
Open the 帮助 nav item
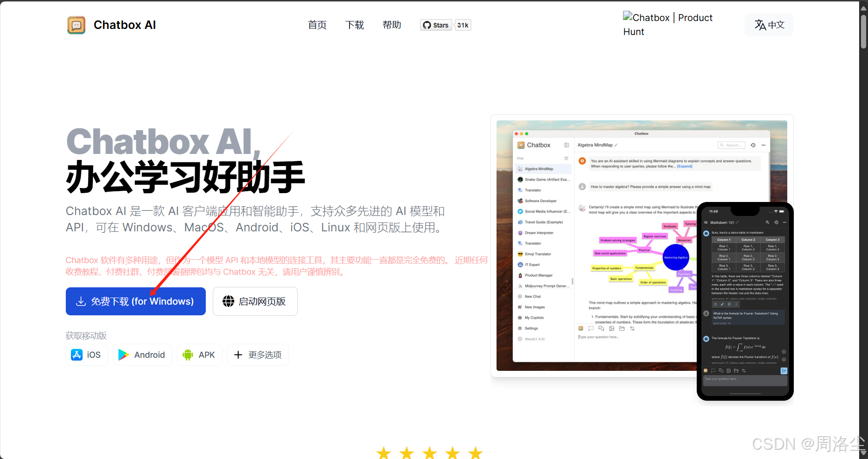[392, 25]
